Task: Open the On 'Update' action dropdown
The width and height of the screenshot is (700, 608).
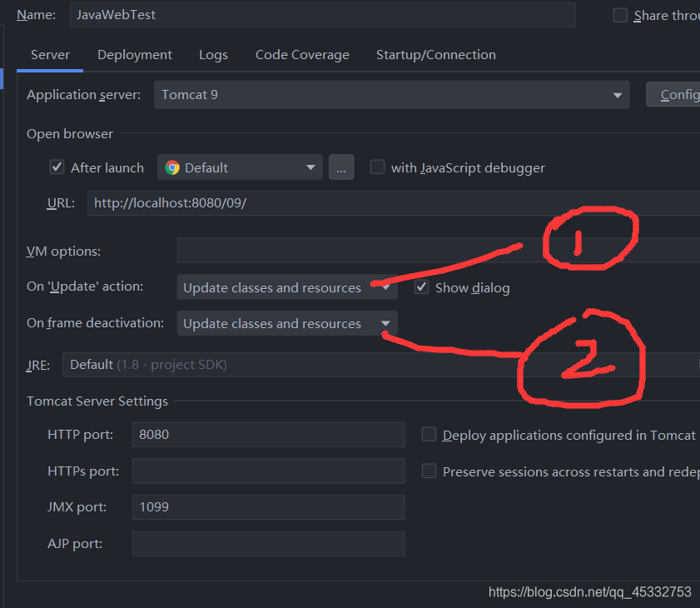Action: coord(287,287)
